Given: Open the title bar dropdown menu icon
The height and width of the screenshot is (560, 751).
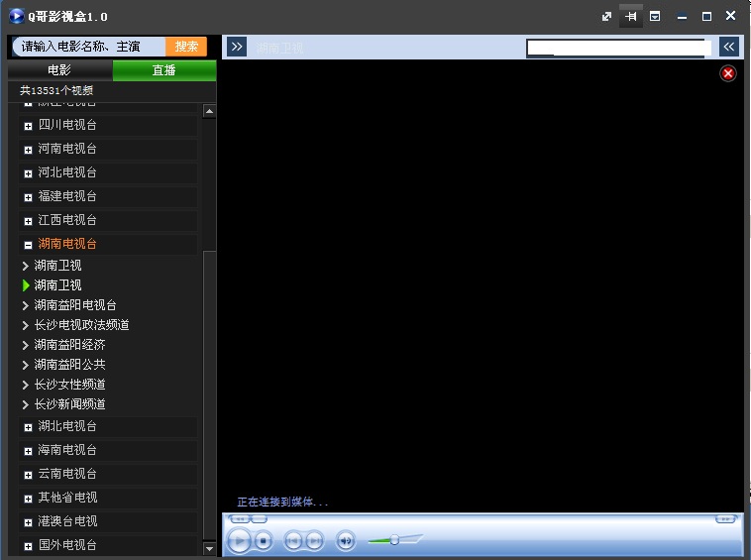Looking at the screenshot, I should 655,17.
